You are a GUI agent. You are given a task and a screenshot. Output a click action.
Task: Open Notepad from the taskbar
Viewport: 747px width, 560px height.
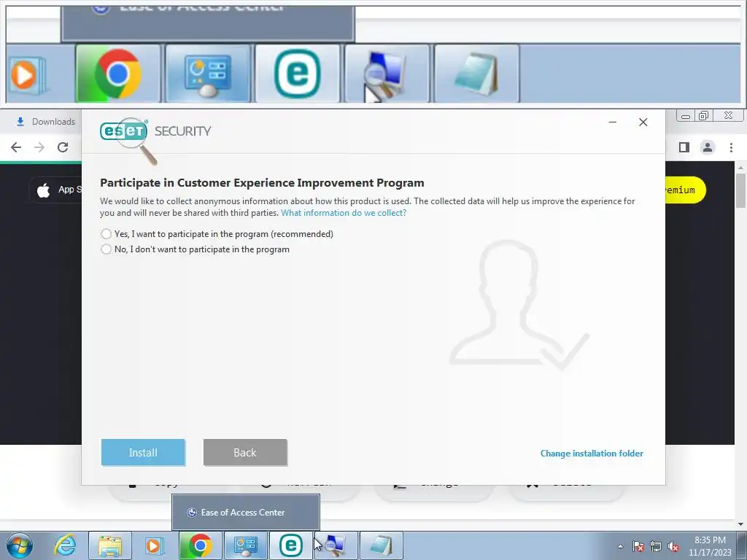(381, 545)
